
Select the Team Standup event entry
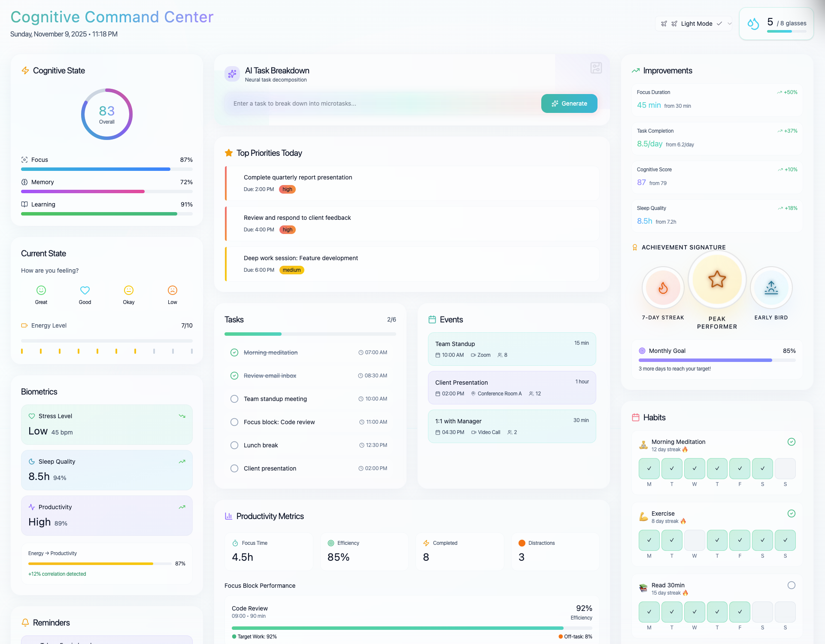(x=512, y=349)
